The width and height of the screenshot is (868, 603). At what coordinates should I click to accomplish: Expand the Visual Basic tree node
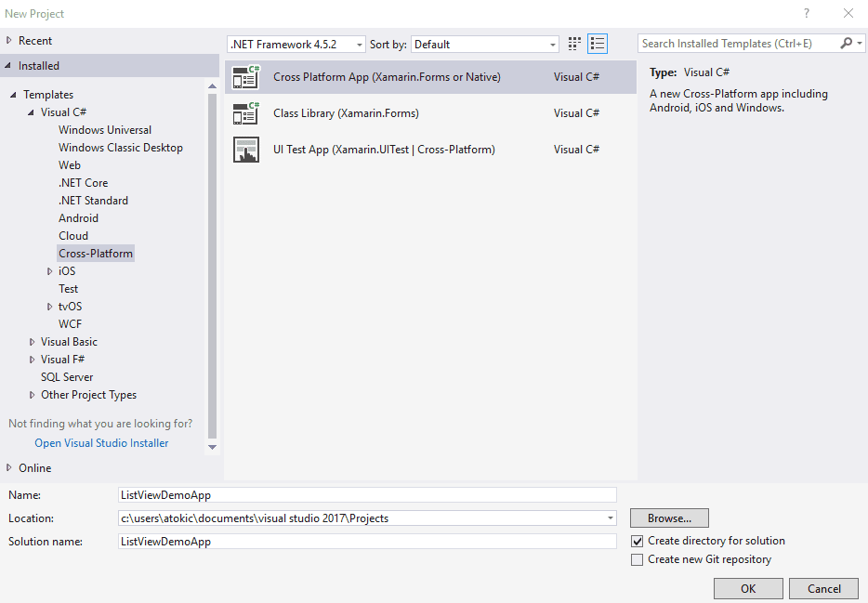click(x=33, y=342)
